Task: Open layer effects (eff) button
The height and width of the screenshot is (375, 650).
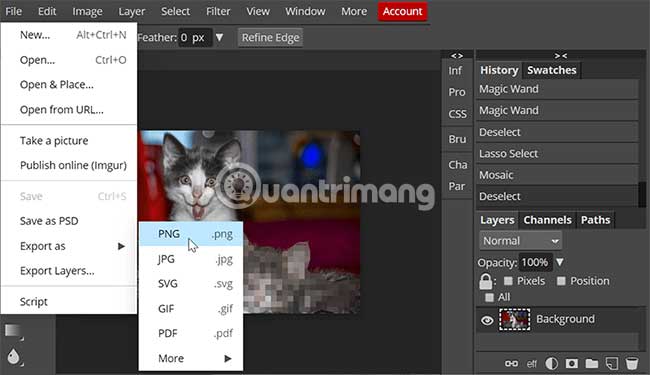Action: coord(531,364)
